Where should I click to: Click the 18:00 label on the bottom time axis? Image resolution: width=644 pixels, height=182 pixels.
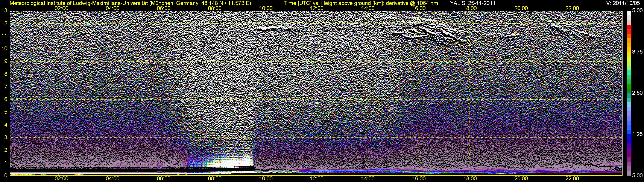[470, 179]
